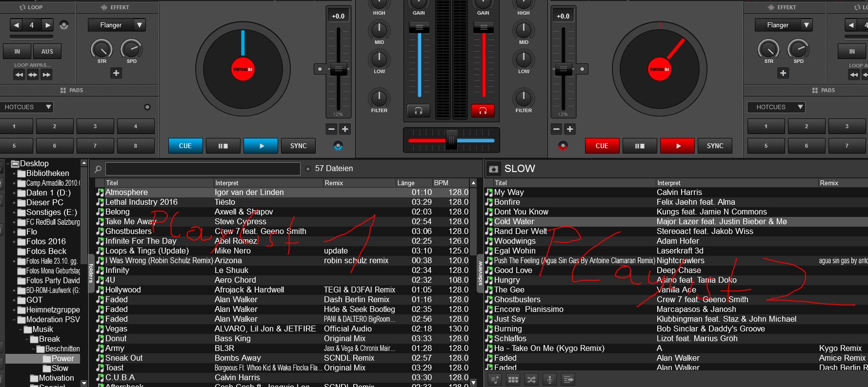
Task: Collapse the Break folder node
Action: tap(27, 339)
